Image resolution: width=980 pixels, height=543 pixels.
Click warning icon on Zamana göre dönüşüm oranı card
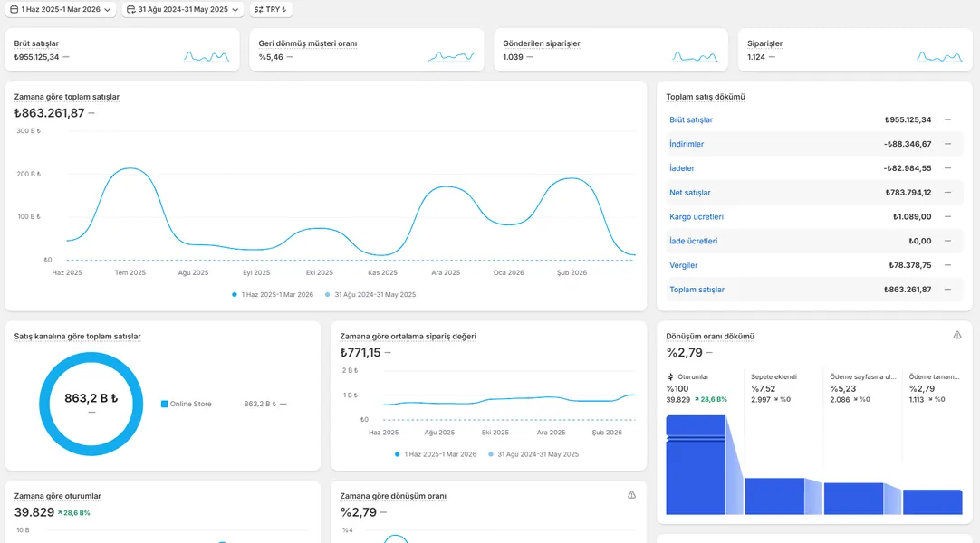point(631,495)
